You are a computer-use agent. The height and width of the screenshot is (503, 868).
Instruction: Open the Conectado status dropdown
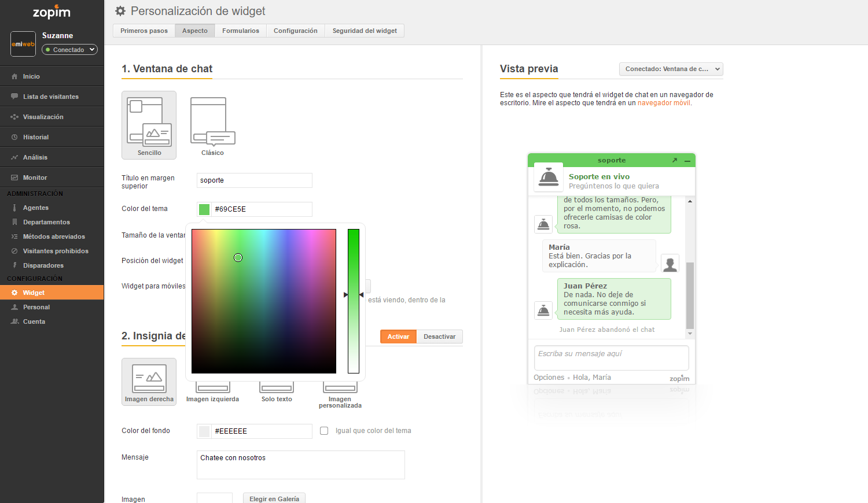point(69,50)
